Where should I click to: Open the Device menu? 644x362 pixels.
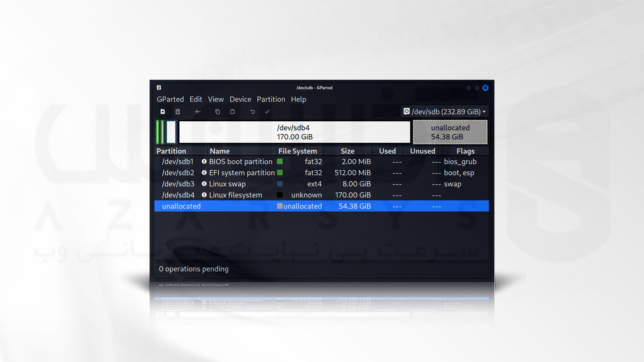[240, 99]
